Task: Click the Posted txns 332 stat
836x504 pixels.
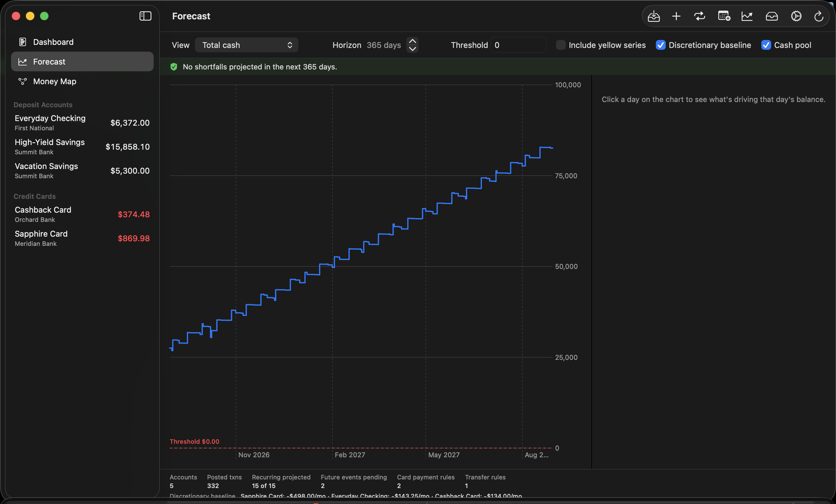Action: click(224, 482)
